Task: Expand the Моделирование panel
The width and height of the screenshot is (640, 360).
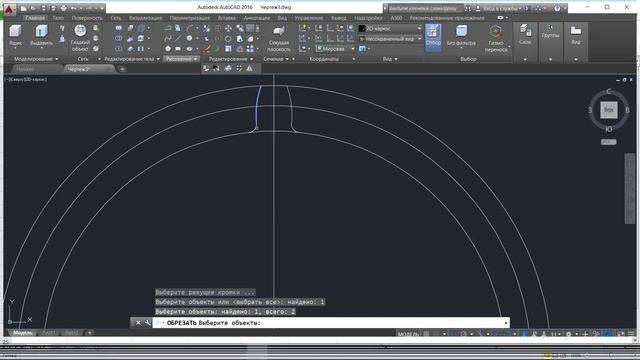Action: (x=36, y=59)
